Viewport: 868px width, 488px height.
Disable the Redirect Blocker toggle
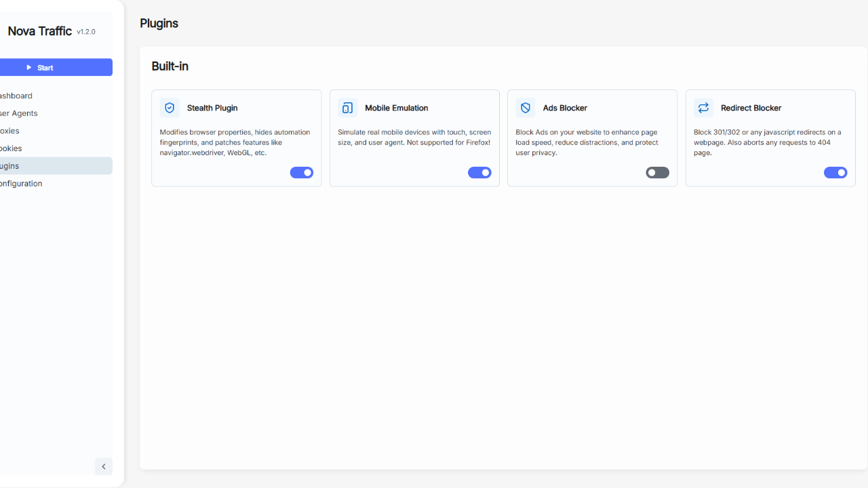tap(835, 173)
